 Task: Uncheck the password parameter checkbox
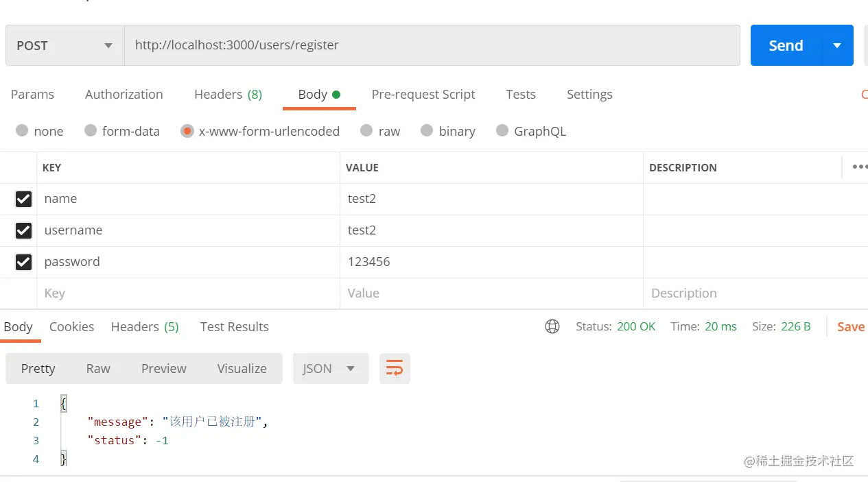[x=23, y=262]
